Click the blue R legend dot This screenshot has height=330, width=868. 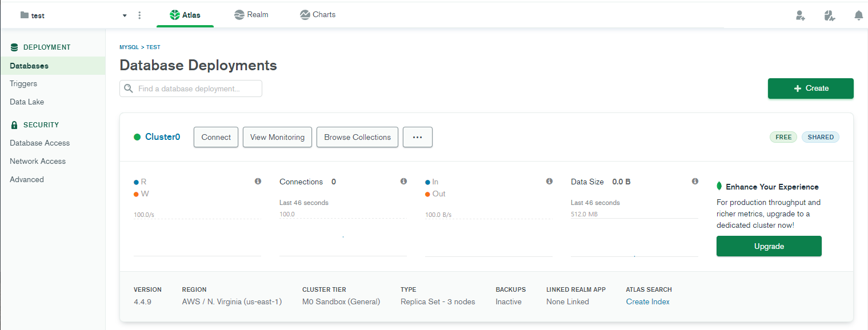[136, 182]
